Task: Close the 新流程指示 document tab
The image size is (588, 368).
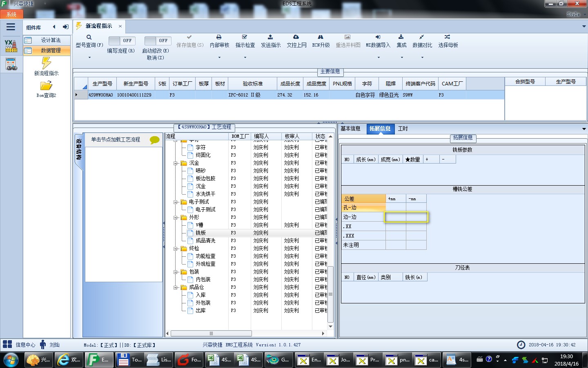Action: 120,26
